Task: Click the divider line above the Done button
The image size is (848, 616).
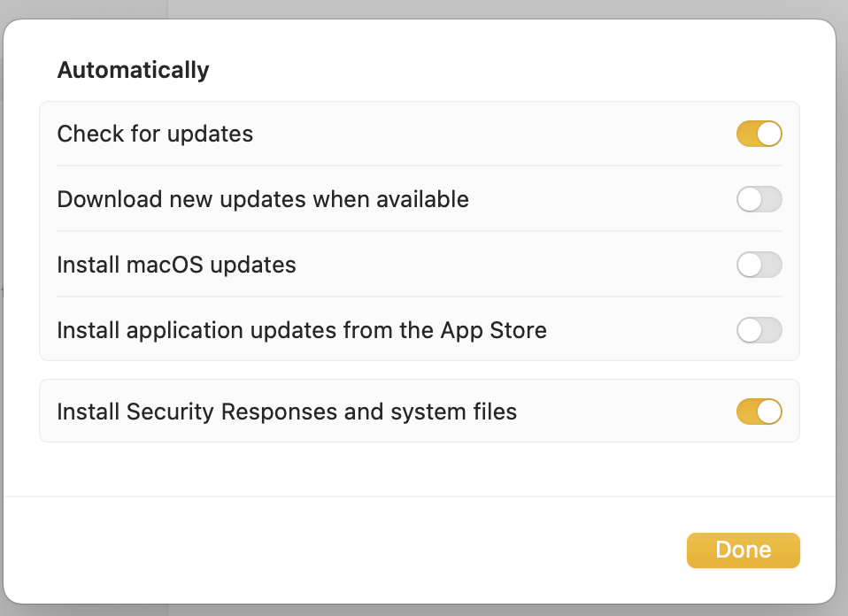Action: click(420, 497)
